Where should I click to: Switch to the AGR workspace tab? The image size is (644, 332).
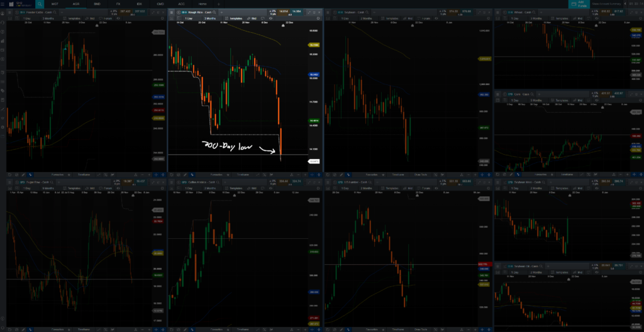click(x=76, y=4)
